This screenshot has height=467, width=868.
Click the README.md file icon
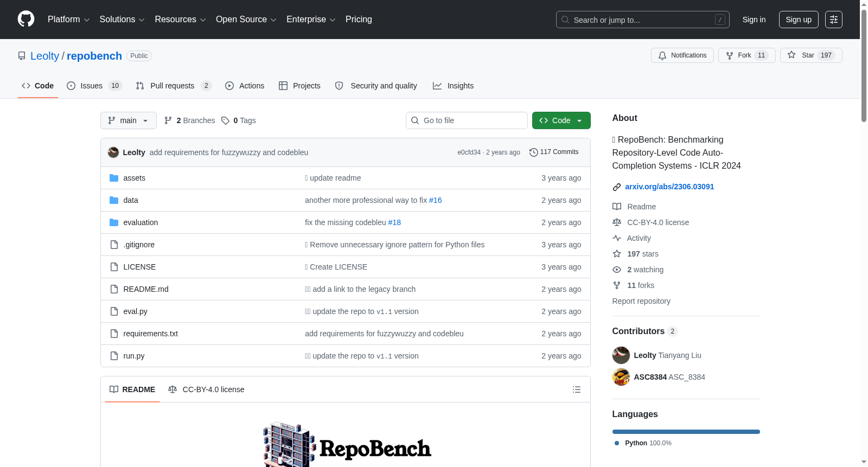pyautogui.click(x=114, y=289)
